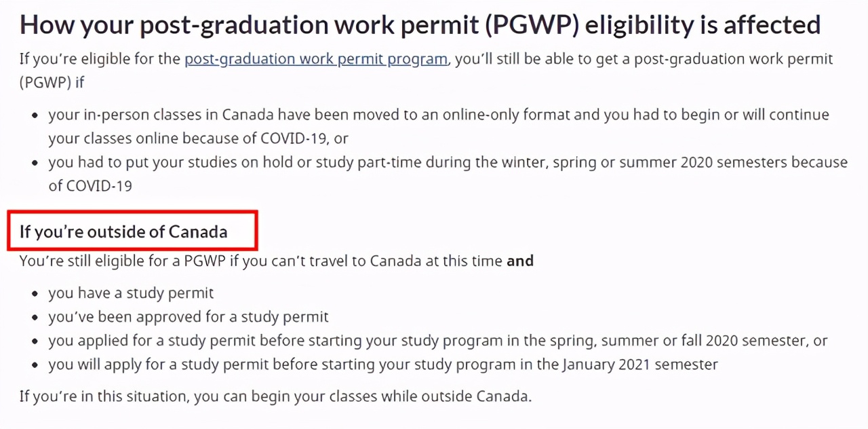Viewport: 868px width, 429px height.
Task: Select the 'If you're outside of Canada' subheading
Action: coord(123,231)
